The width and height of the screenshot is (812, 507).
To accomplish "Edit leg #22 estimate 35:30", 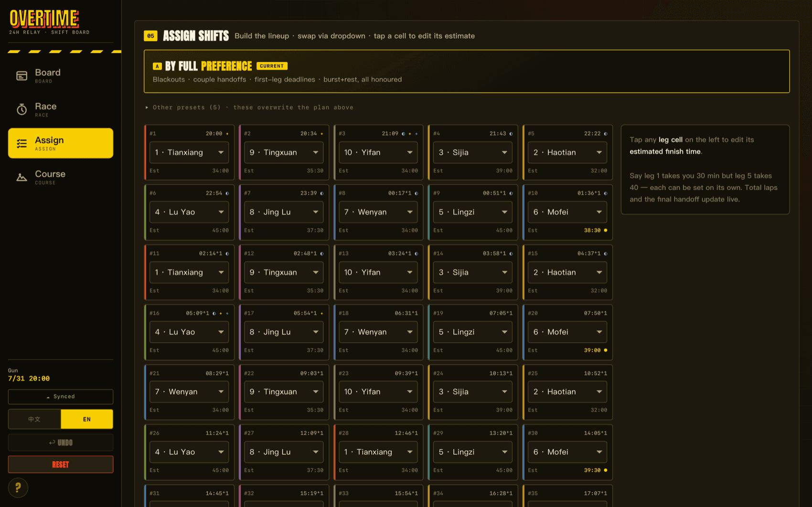I will pos(315,410).
